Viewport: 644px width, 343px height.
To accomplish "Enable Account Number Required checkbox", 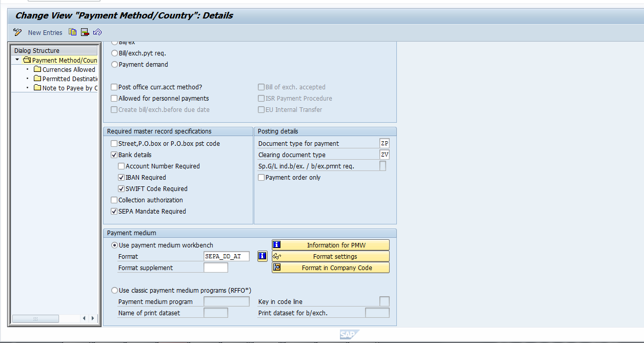I will coord(122,166).
